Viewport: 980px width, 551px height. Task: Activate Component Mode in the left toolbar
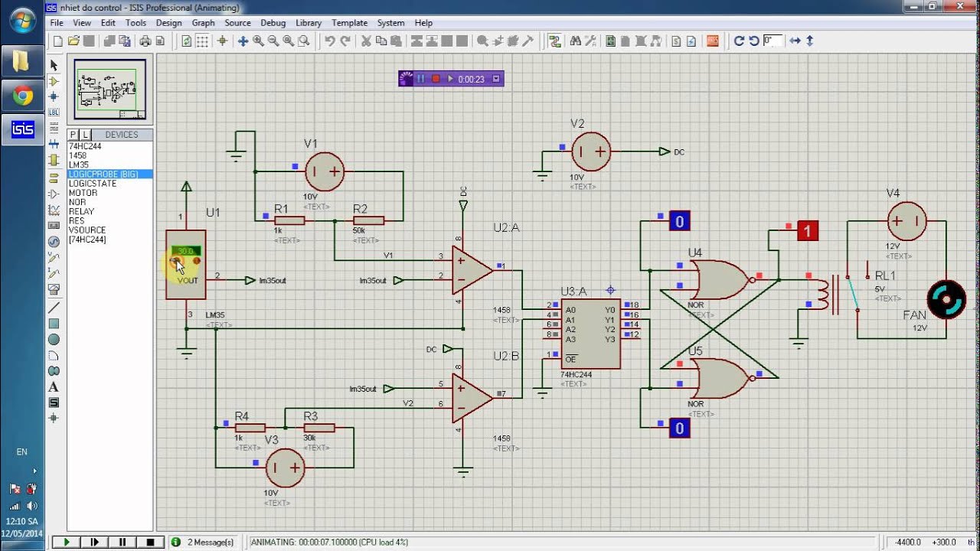(54, 81)
